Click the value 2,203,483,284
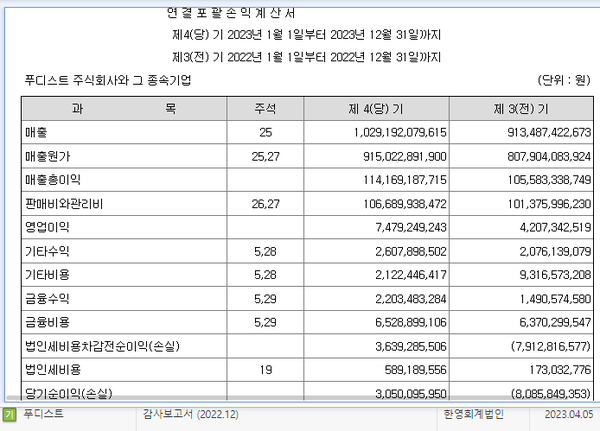 [x=411, y=299]
